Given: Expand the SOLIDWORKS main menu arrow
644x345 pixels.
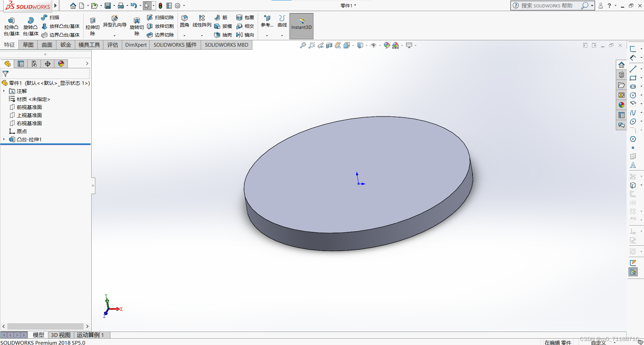Looking at the screenshot, I should point(56,6).
